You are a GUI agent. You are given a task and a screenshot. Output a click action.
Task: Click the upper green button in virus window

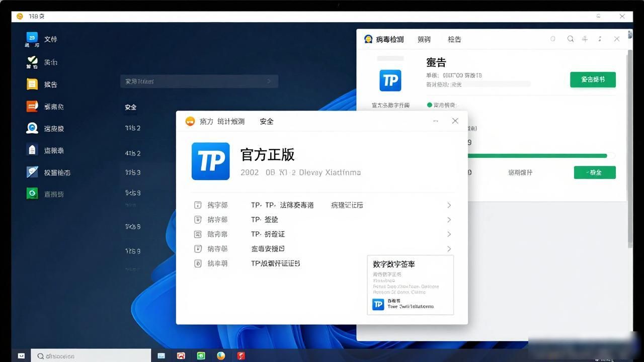[593, 79]
